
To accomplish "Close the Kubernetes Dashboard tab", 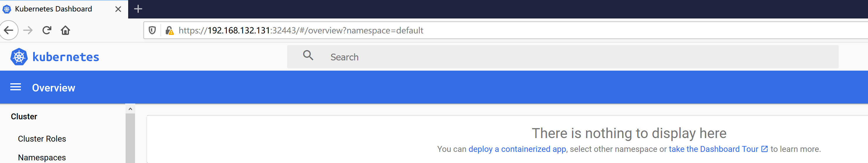I will (x=118, y=9).
